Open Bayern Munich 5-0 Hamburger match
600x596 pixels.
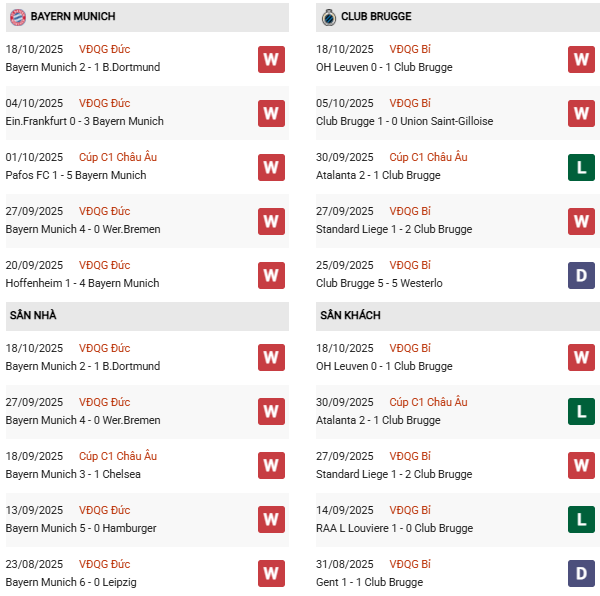(81, 528)
